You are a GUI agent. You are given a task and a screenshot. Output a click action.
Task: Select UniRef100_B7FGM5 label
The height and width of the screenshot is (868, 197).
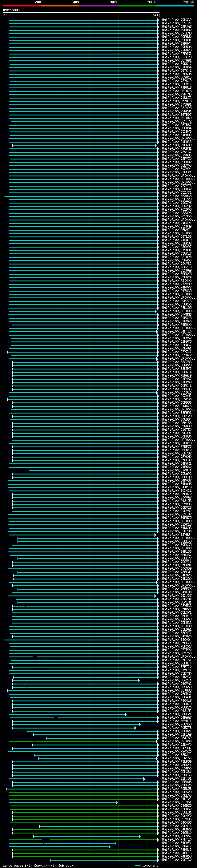pos(177,74)
